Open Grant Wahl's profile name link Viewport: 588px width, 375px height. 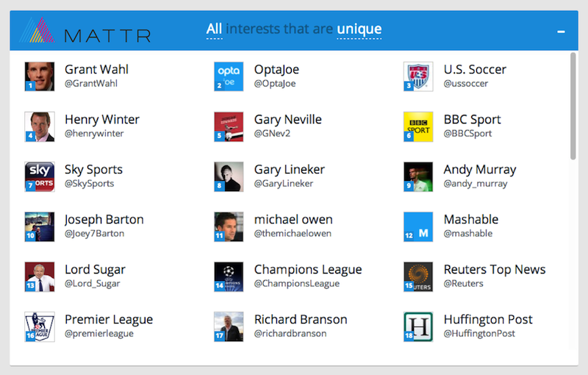[x=96, y=70]
